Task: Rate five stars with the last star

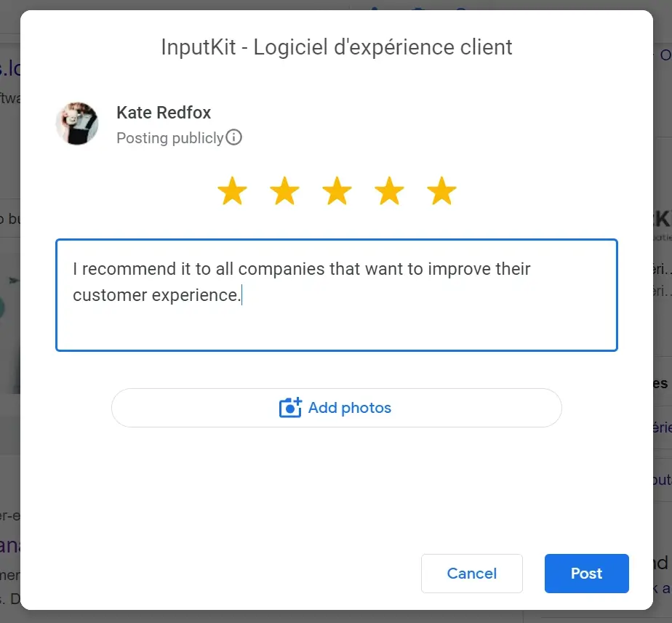Action: pyautogui.click(x=441, y=191)
